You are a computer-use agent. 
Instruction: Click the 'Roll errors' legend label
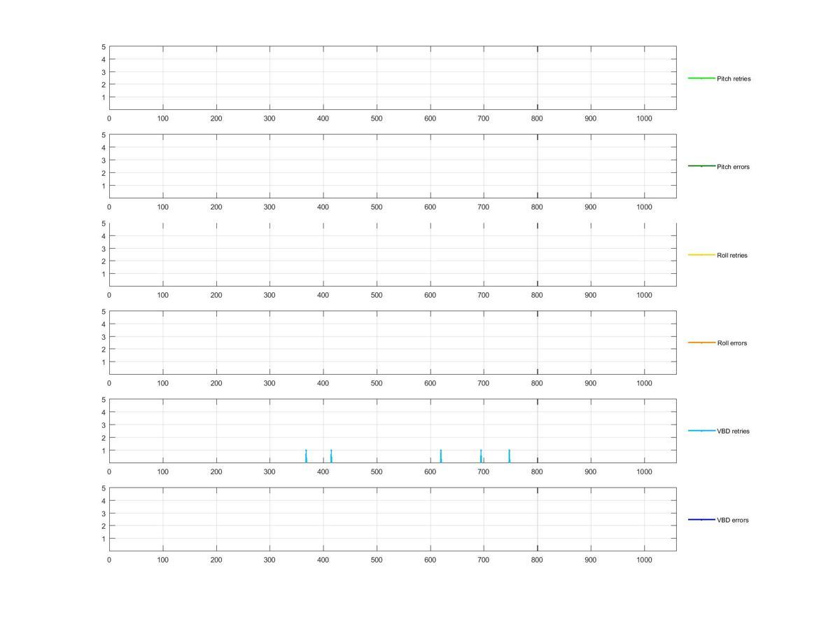click(731, 343)
